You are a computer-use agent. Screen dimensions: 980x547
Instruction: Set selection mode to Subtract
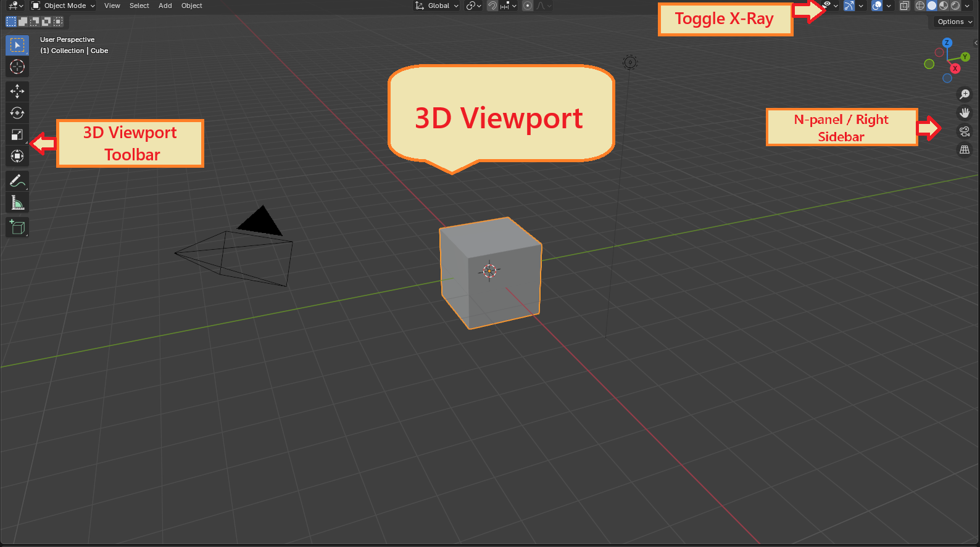pos(35,22)
